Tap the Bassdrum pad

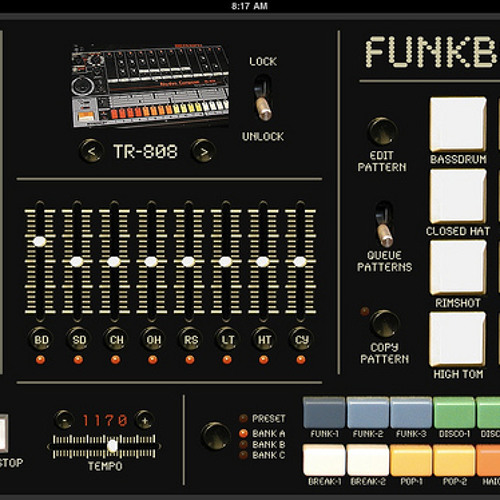click(x=458, y=124)
